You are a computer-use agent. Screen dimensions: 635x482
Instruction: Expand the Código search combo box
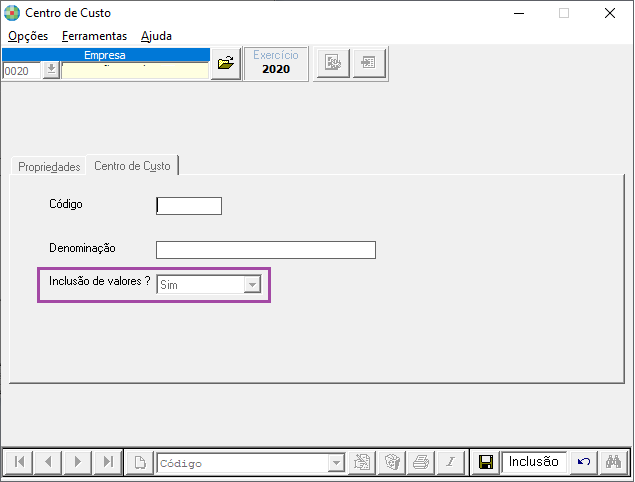point(336,463)
